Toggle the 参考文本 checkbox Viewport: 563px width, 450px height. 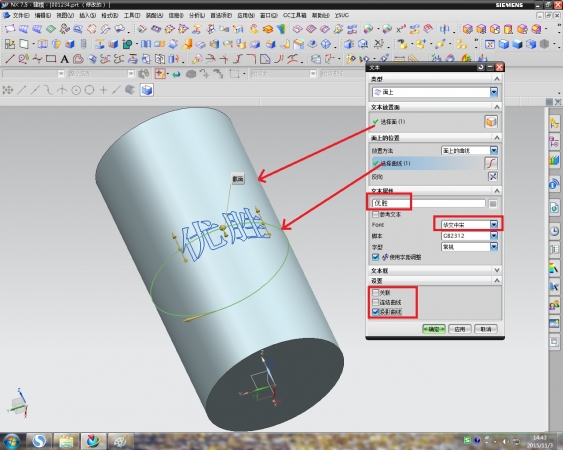376,214
